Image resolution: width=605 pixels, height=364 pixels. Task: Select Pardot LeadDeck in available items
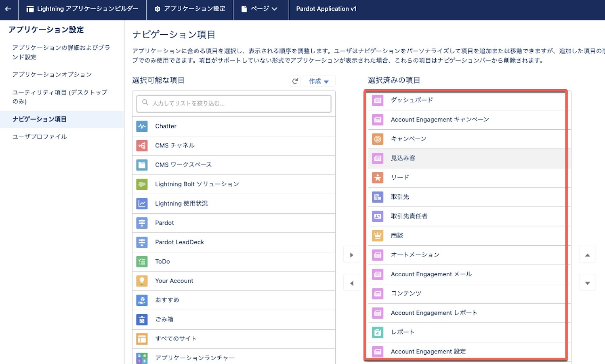pos(234,242)
